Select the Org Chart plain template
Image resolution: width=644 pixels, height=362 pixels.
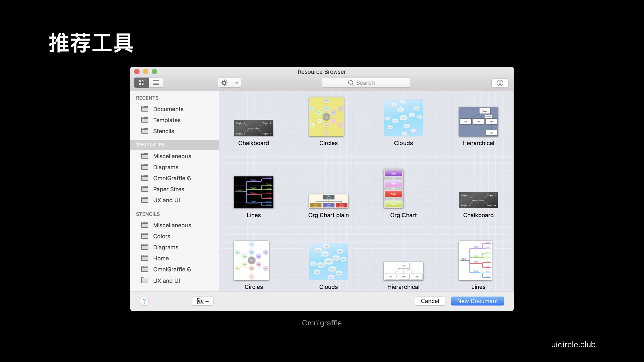tap(328, 201)
